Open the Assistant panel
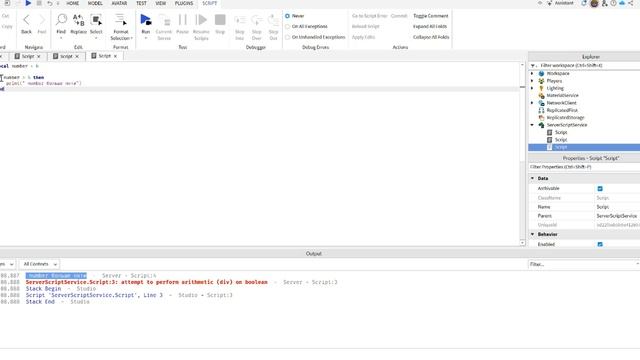 point(560,3)
